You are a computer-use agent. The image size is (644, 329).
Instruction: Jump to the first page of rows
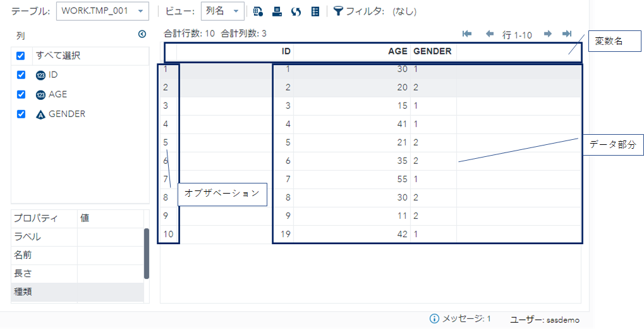(x=467, y=34)
